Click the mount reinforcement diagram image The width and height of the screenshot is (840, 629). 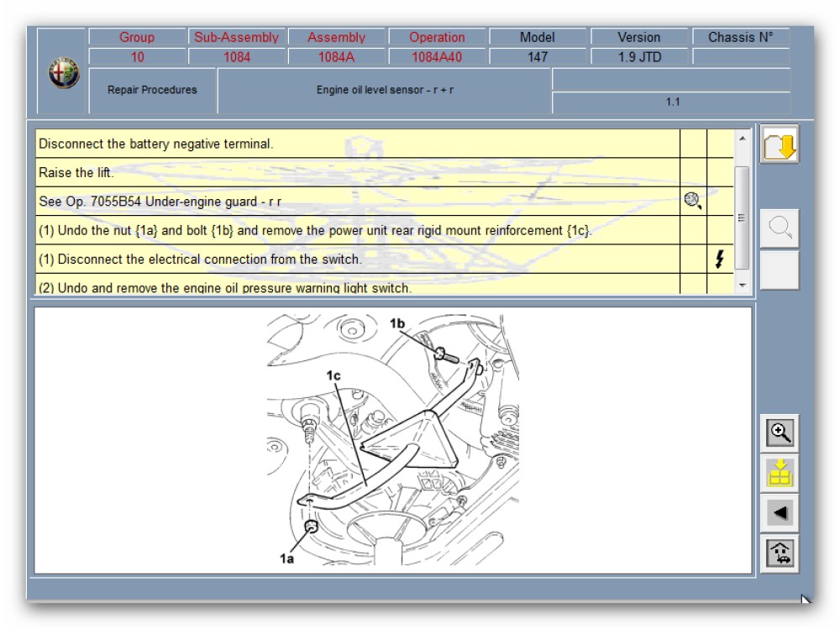pyautogui.click(x=392, y=439)
